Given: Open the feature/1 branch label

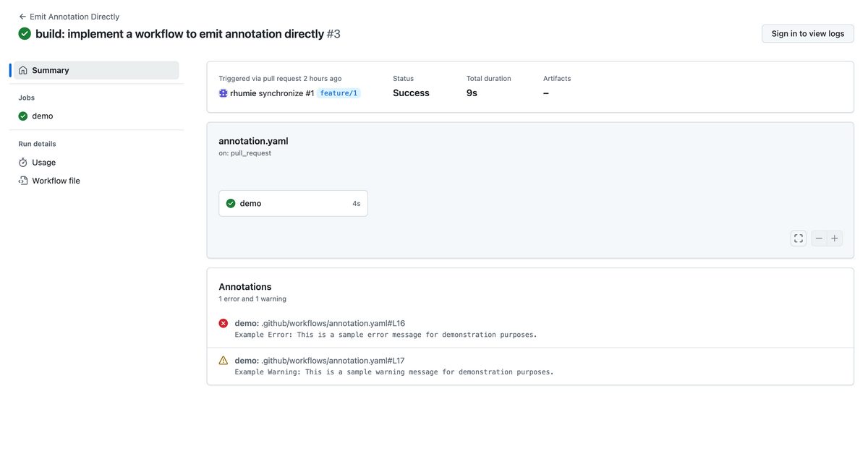Looking at the screenshot, I should point(339,93).
